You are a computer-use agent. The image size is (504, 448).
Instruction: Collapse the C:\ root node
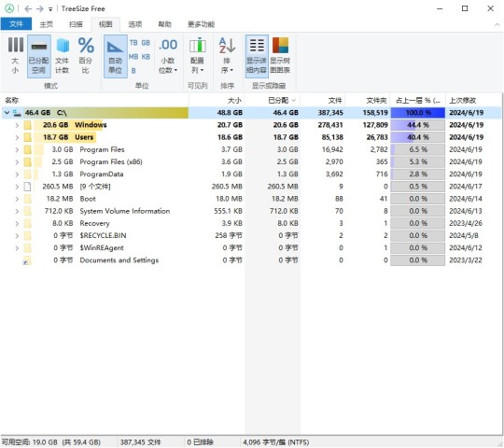point(7,113)
